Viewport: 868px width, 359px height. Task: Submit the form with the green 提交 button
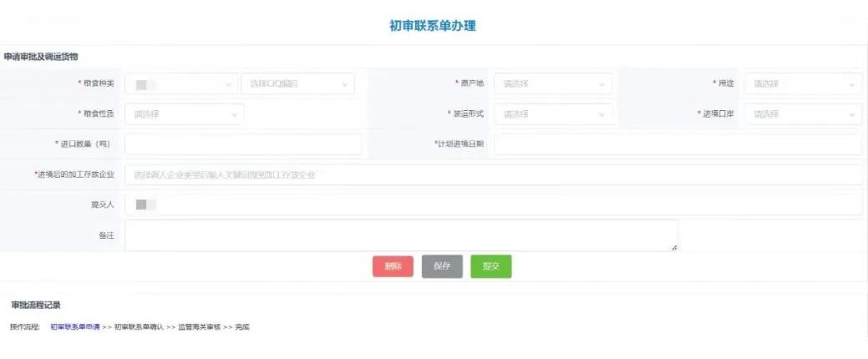[x=490, y=266]
